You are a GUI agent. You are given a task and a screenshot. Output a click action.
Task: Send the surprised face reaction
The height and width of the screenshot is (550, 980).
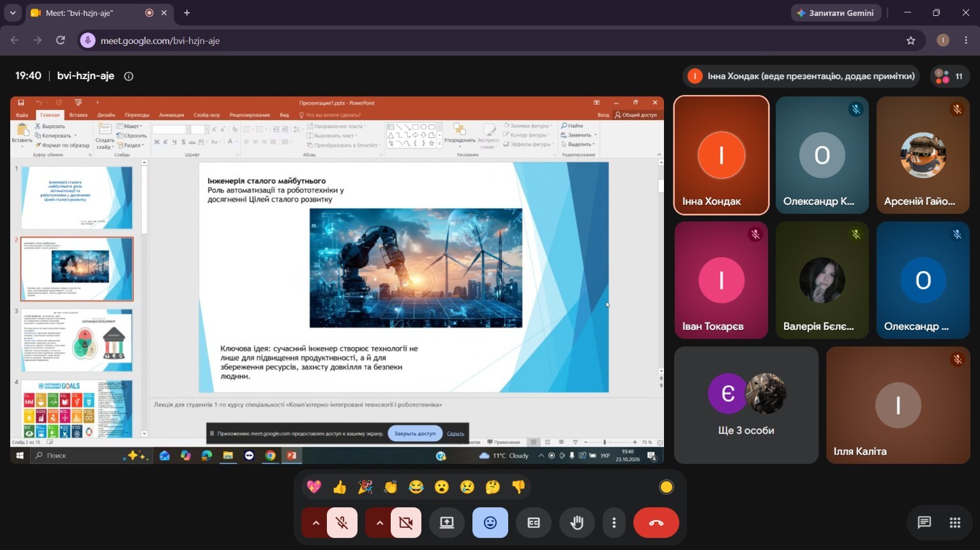click(442, 487)
